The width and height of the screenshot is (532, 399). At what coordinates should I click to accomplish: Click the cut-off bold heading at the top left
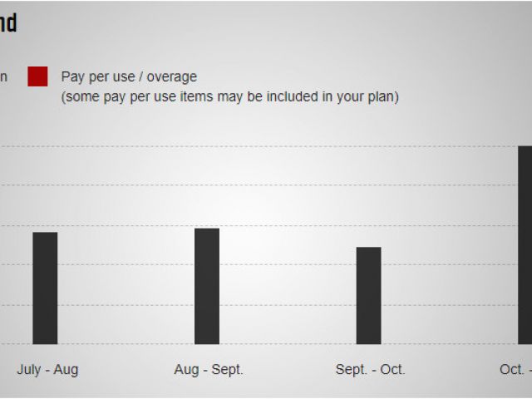tap(8, 22)
